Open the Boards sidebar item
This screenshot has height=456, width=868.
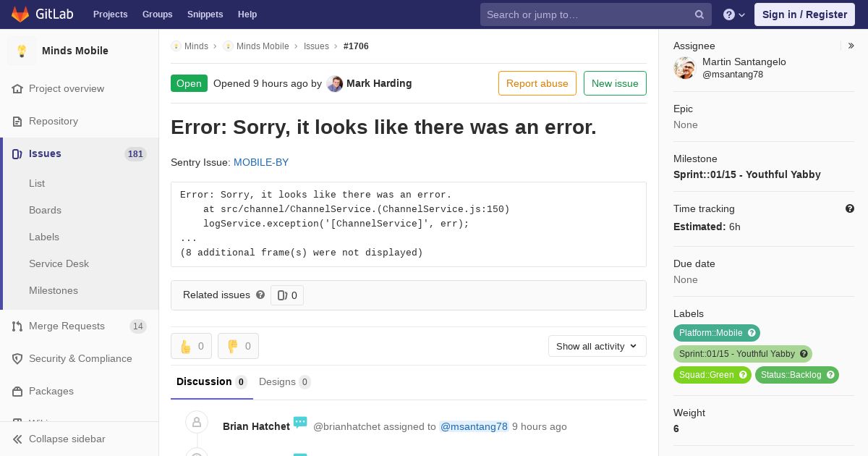click(45, 210)
